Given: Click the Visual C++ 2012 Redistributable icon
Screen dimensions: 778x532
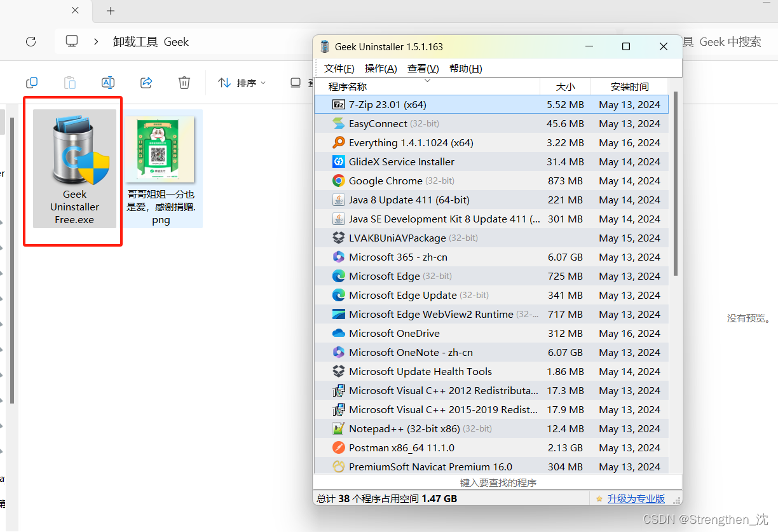Looking at the screenshot, I should click(x=339, y=390).
